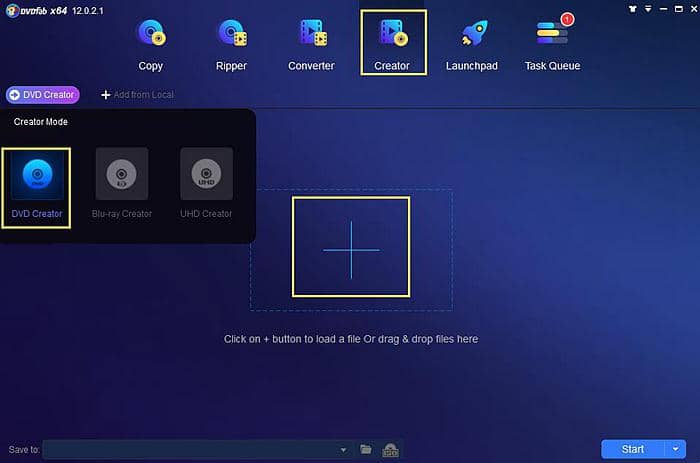700x463 pixels.
Task: Click the Start button
Action: (x=633, y=449)
